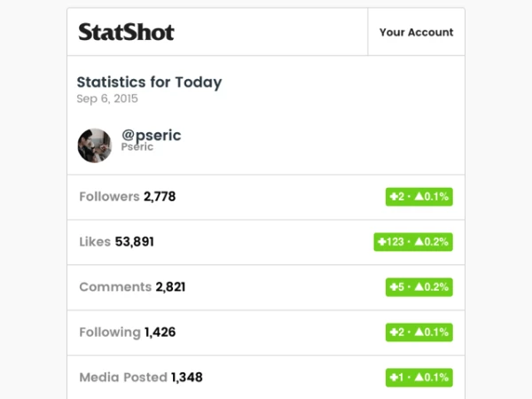This screenshot has width=532, height=399.
Task: Click the Sep 6, 2015 date
Action: click(107, 98)
